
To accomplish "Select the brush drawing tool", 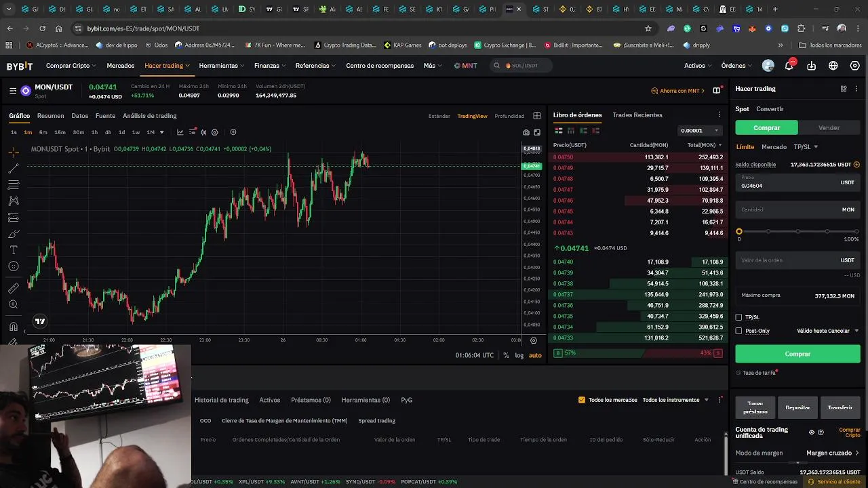I will 14,234.
